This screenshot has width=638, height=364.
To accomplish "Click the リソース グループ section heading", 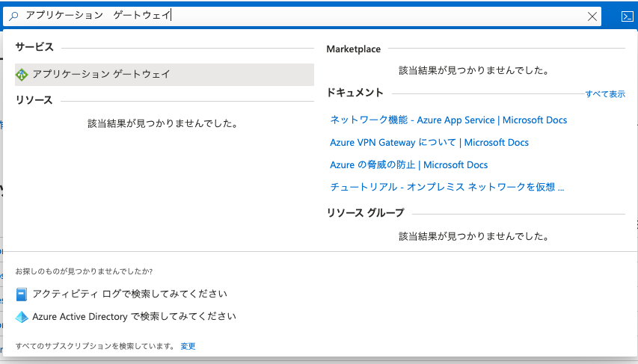I will (x=366, y=213).
